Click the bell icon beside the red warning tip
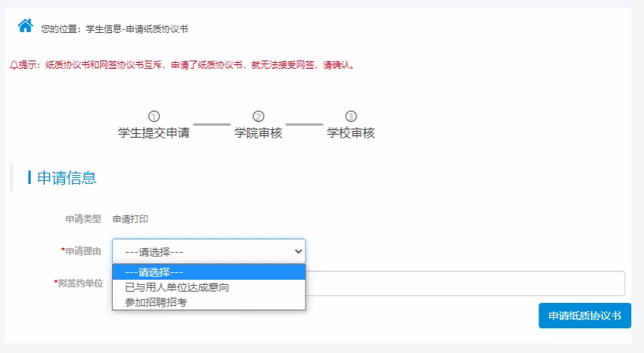 (x=13, y=65)
